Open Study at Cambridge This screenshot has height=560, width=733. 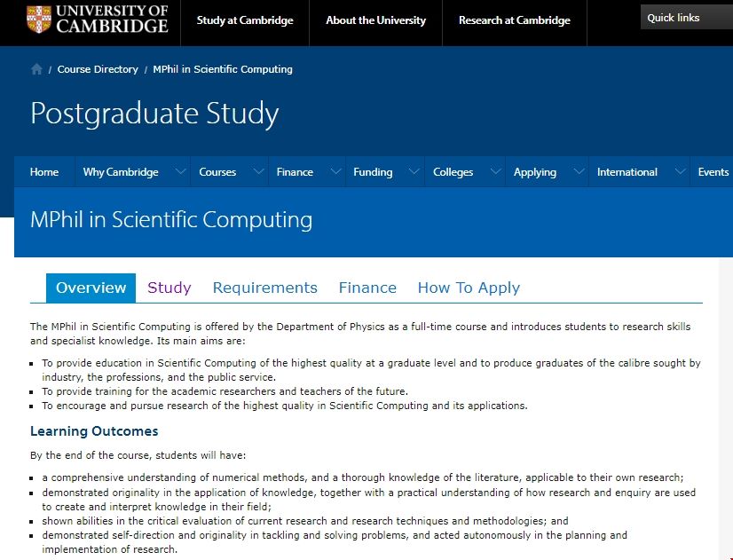245,20
